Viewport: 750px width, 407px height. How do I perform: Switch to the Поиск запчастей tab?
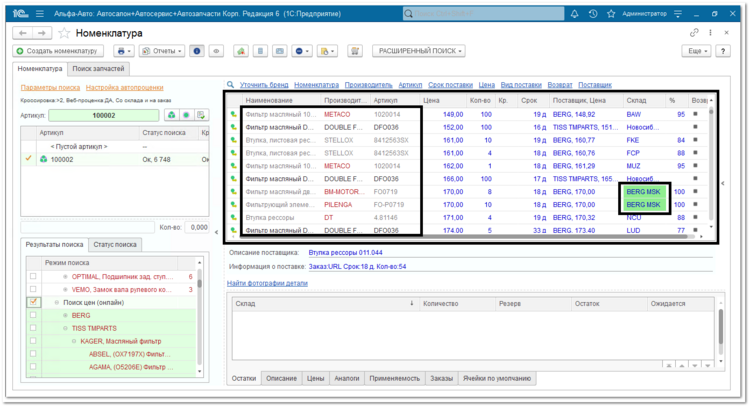click(98, 69)
